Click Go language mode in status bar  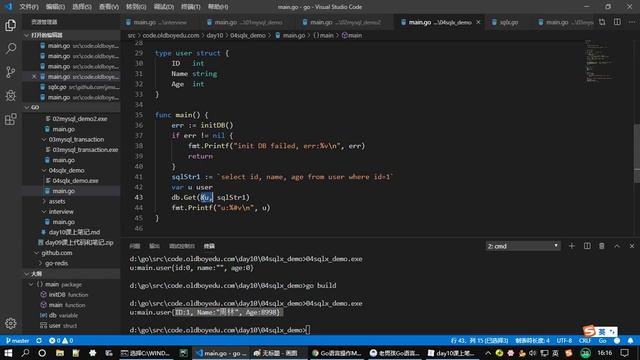pyautogui.click(x=602, y=340)
